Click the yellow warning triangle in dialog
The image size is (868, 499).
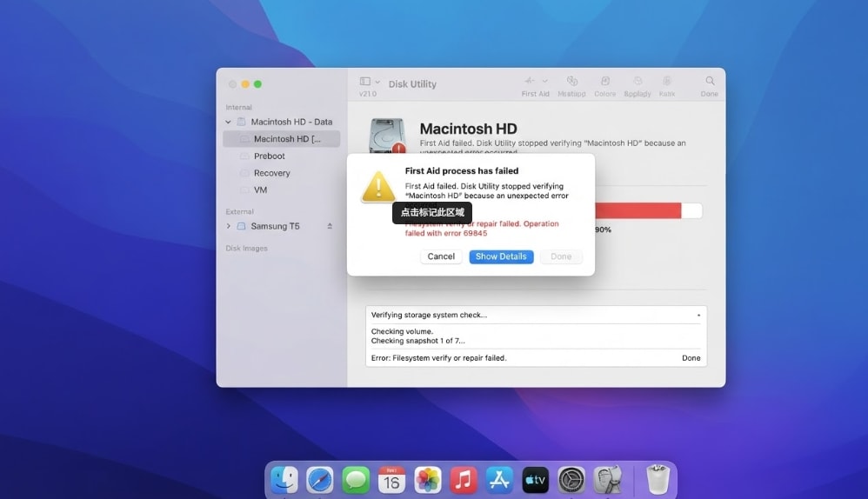click(x=378, y=186)
